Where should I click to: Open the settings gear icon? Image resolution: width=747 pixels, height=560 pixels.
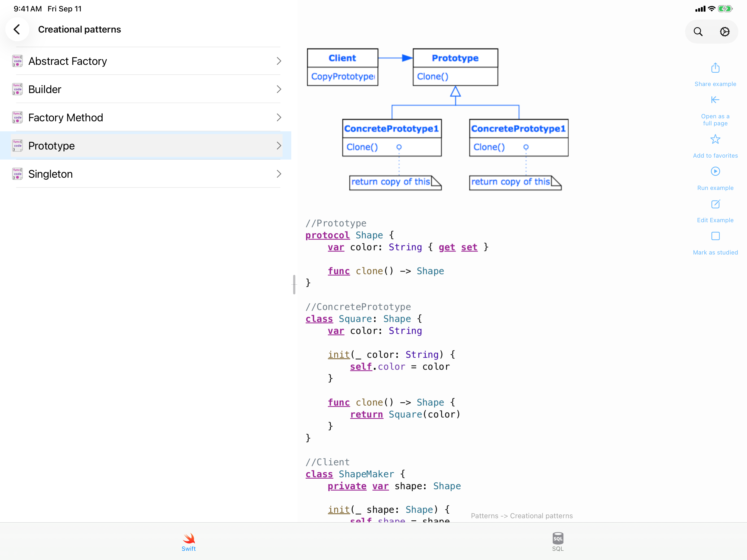(724, 32)
